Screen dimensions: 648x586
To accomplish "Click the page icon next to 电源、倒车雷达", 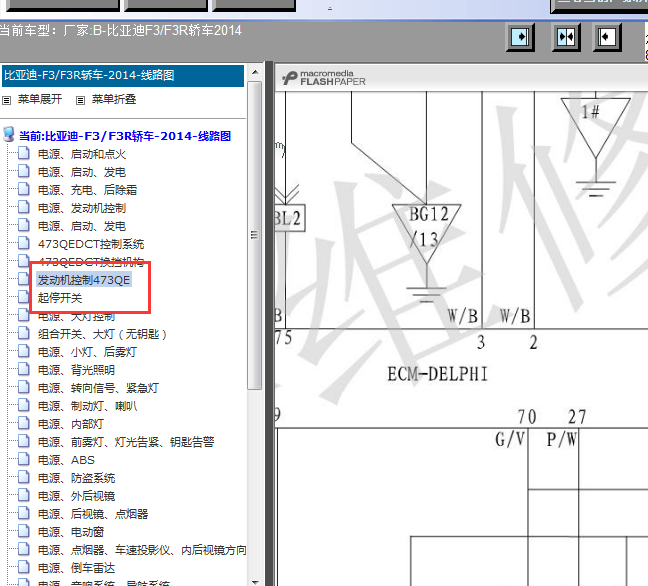I will click(x=24, y=567).
